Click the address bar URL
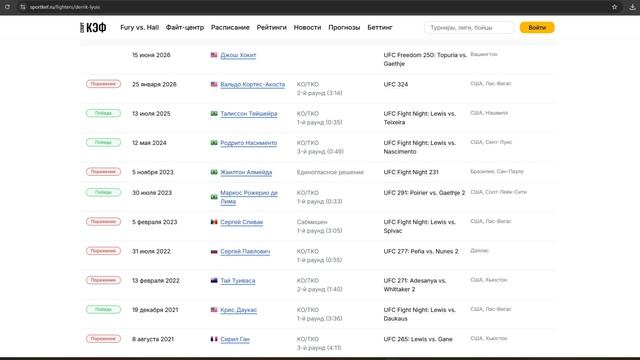 [65, 7]
